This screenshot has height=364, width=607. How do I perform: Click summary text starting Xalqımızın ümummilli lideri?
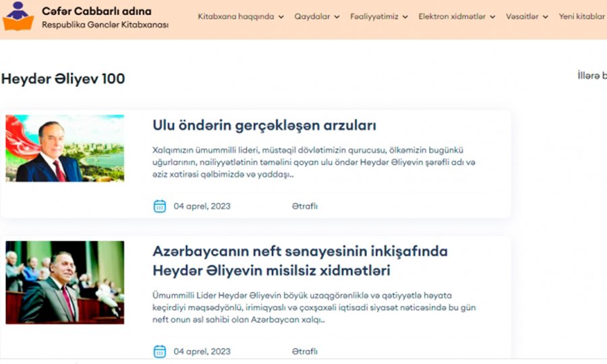click(314, 162)
